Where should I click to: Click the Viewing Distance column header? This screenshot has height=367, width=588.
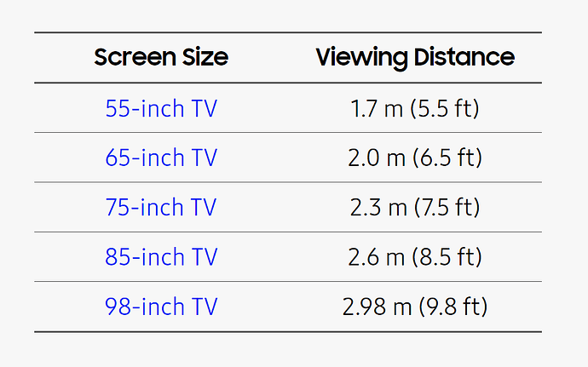415,58
